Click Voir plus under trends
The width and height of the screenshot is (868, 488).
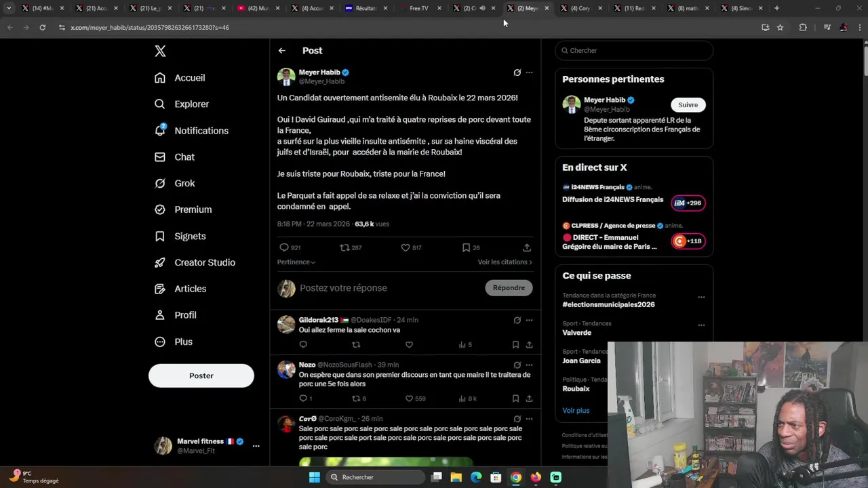point(576,411)
